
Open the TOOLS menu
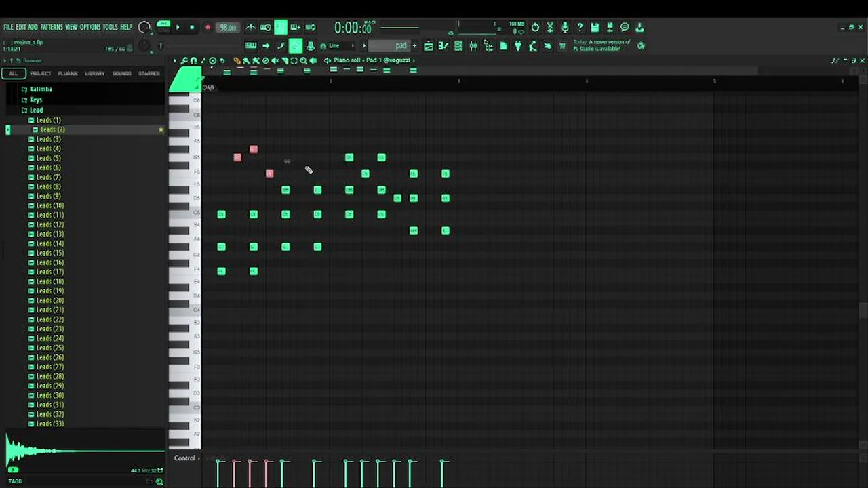pos(111,27)
